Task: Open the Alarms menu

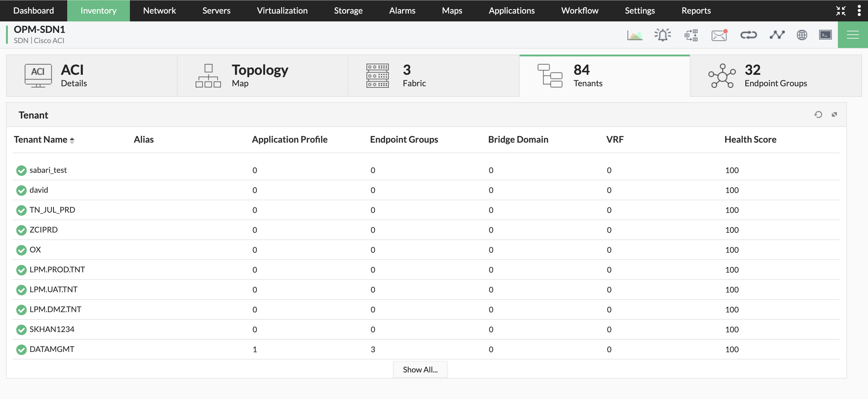Action: tap(402, 11)
